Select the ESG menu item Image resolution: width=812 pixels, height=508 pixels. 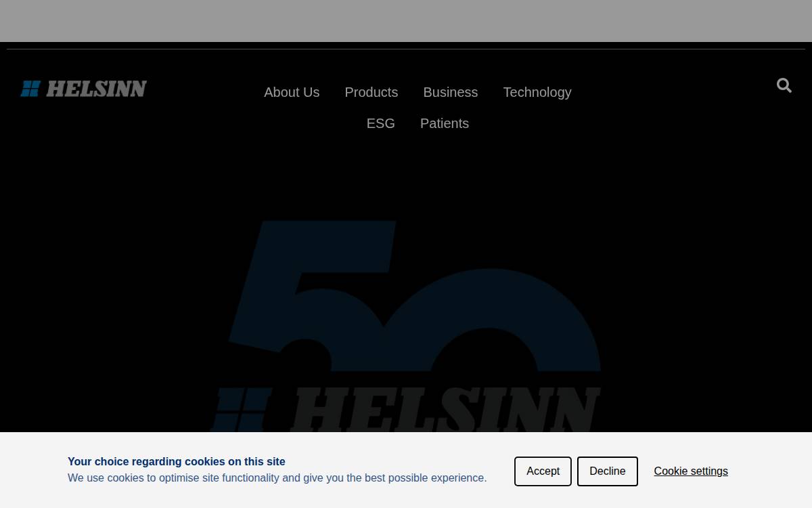381,123
